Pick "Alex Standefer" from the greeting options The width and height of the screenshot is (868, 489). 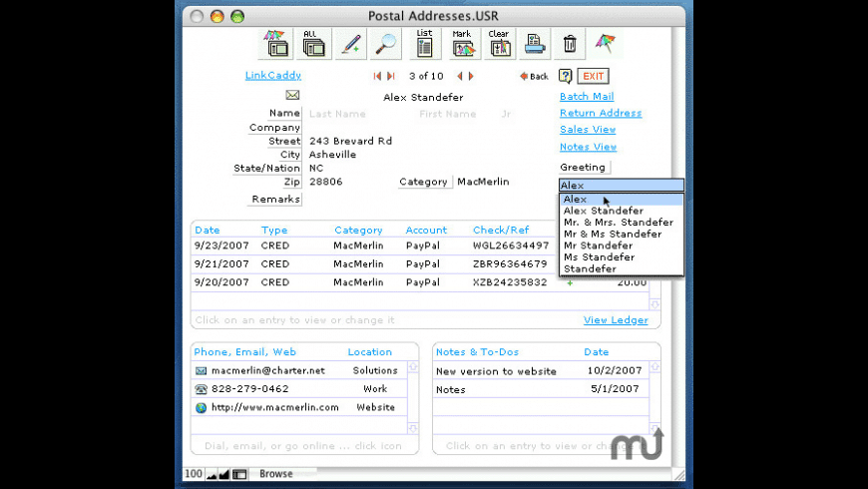click(x=603, y=211)
